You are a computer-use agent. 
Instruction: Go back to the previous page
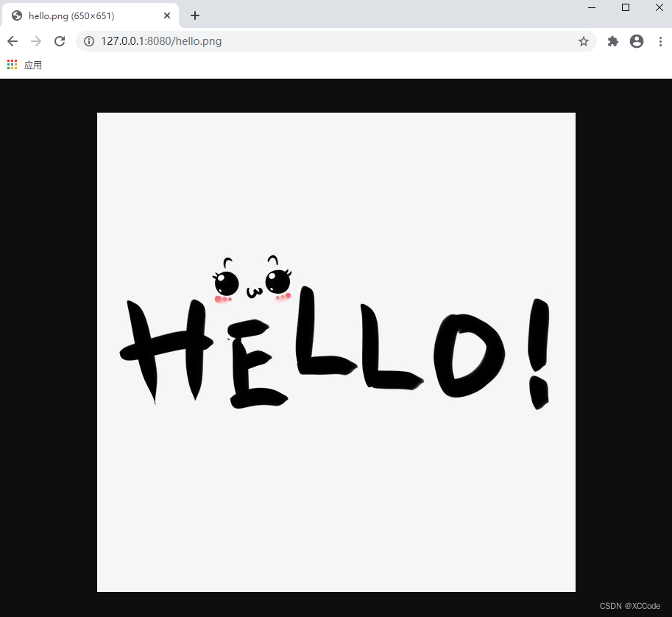[x=13, y=41]
